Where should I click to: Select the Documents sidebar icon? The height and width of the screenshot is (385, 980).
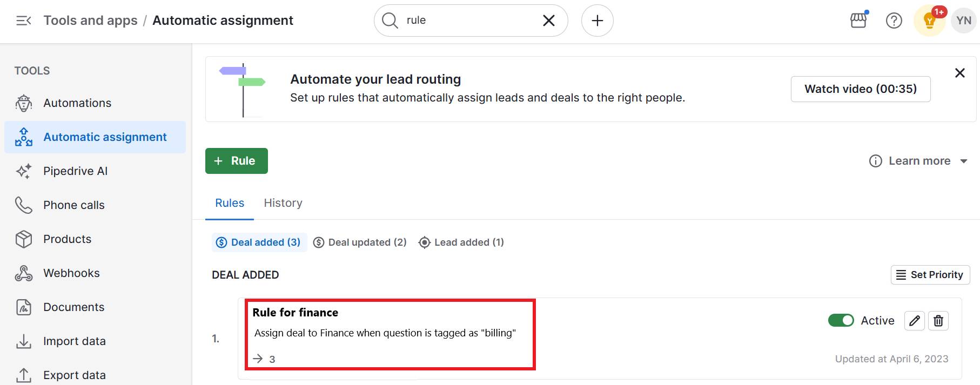point(24,307)
